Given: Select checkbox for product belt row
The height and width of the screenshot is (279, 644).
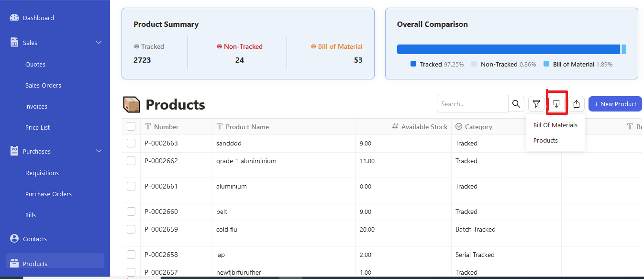Looking at the screenshot, I should [x=131, y=212].
